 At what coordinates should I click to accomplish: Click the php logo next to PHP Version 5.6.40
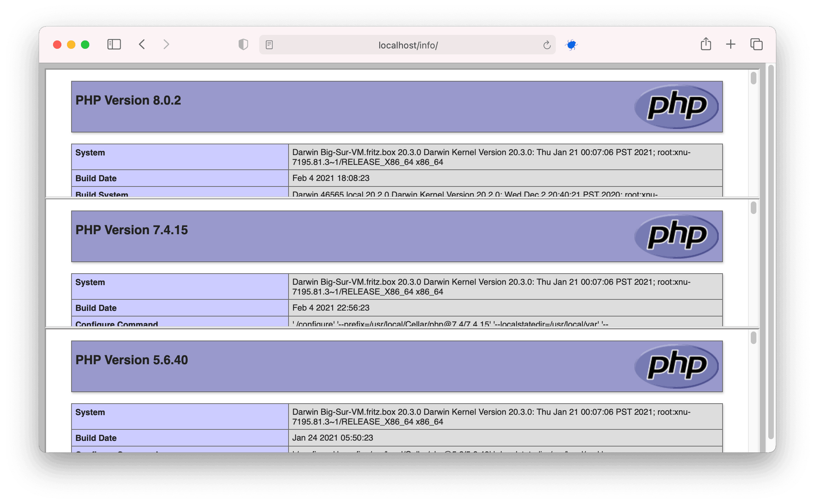(677, 366)
